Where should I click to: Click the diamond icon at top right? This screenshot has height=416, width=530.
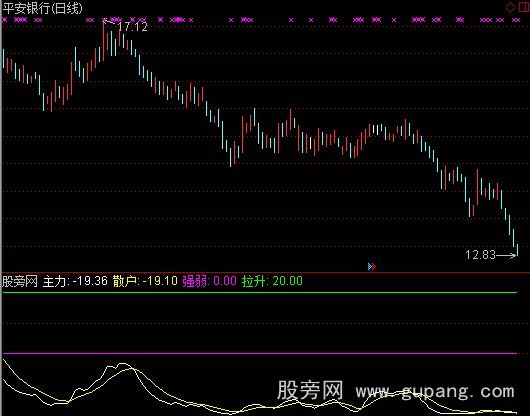click(511, 7)
